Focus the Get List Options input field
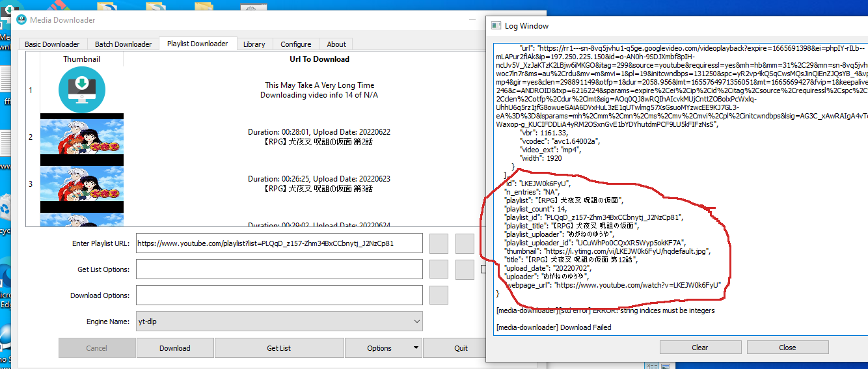 tap(280, 269)
